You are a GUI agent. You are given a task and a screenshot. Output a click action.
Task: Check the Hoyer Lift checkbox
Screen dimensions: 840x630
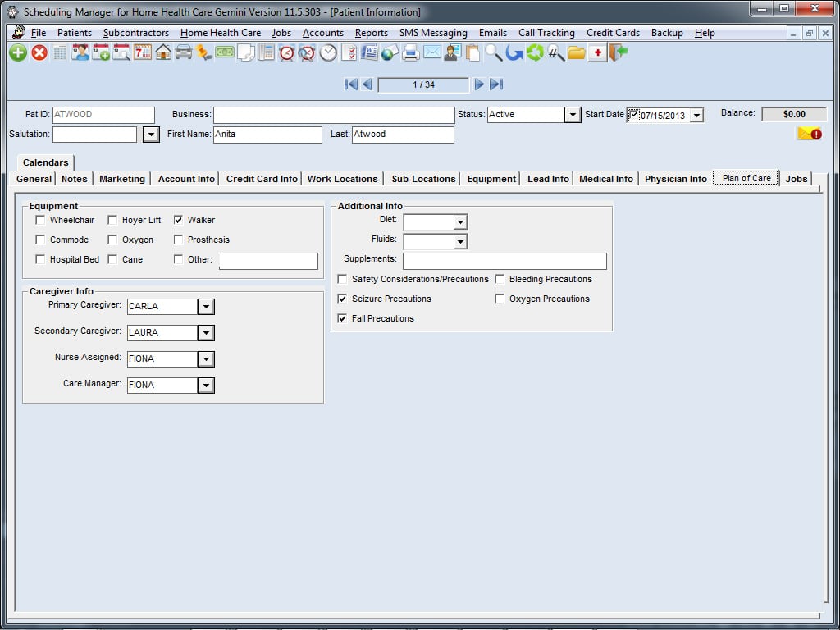(112, 220)
